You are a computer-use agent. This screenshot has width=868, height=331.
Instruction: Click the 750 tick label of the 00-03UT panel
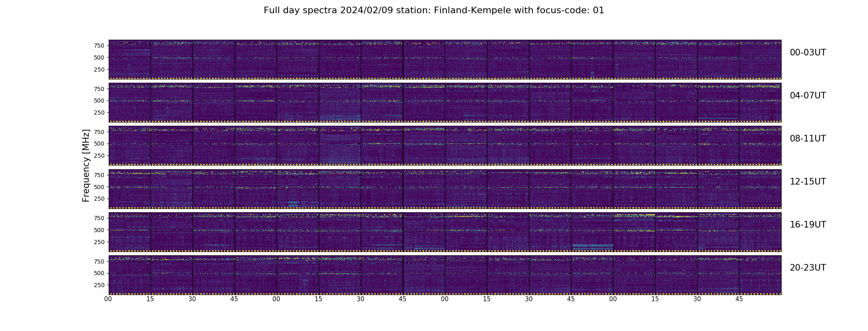[x=99, y=46]
